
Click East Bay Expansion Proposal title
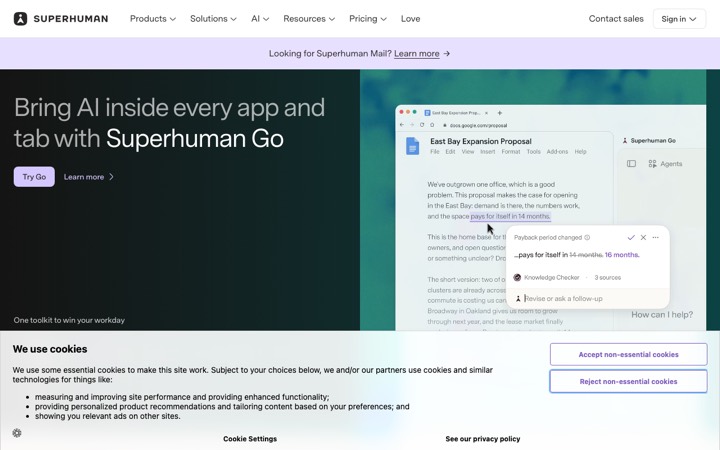point(481,141)
